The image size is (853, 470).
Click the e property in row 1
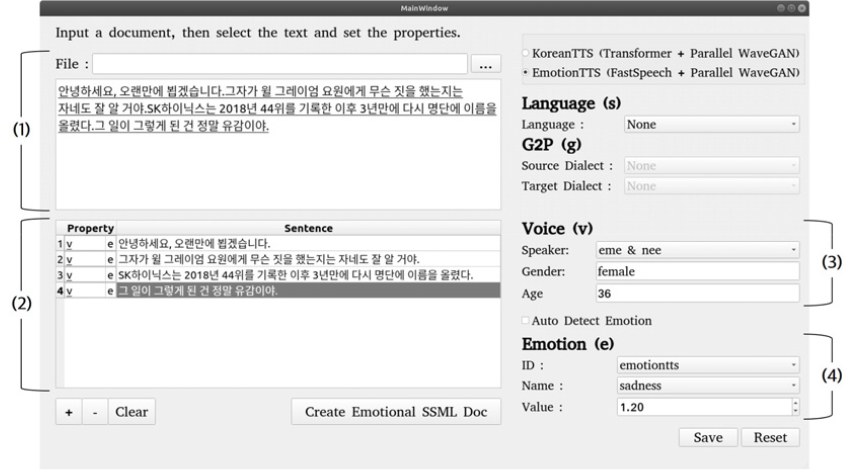coord(110,244)
